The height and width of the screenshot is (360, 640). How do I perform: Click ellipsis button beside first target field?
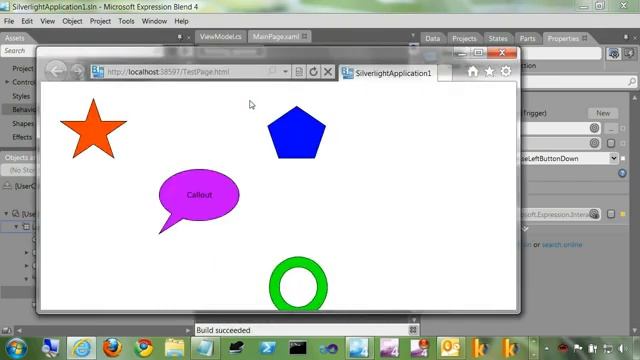click(611, 129)
